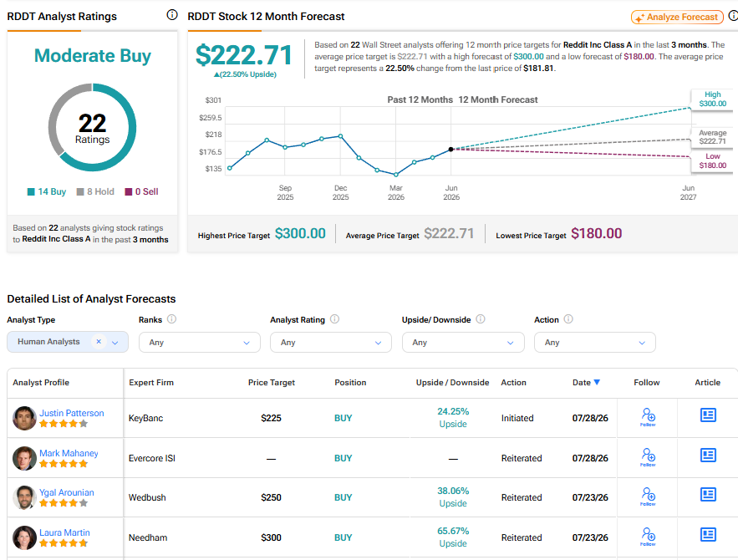The width and height of the screenshot is (738, 560).
Task: Remove the Human Analysts filter tag
Action: [99, 342]
